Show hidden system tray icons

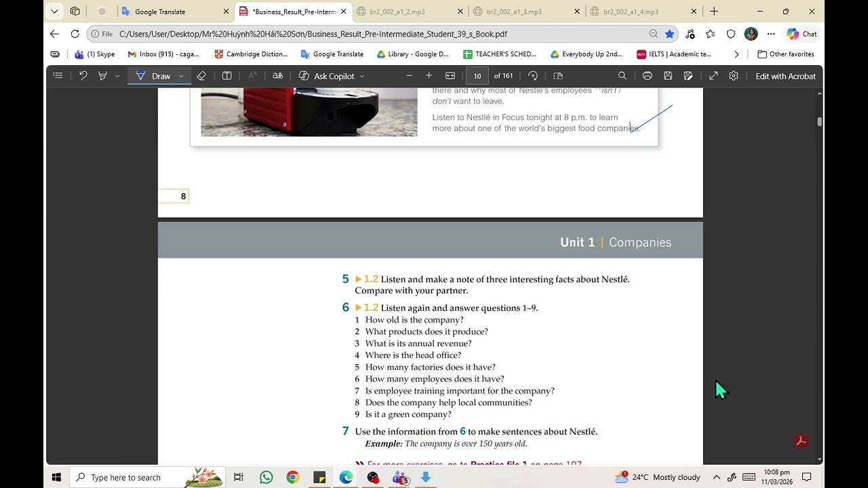[716, 477]
